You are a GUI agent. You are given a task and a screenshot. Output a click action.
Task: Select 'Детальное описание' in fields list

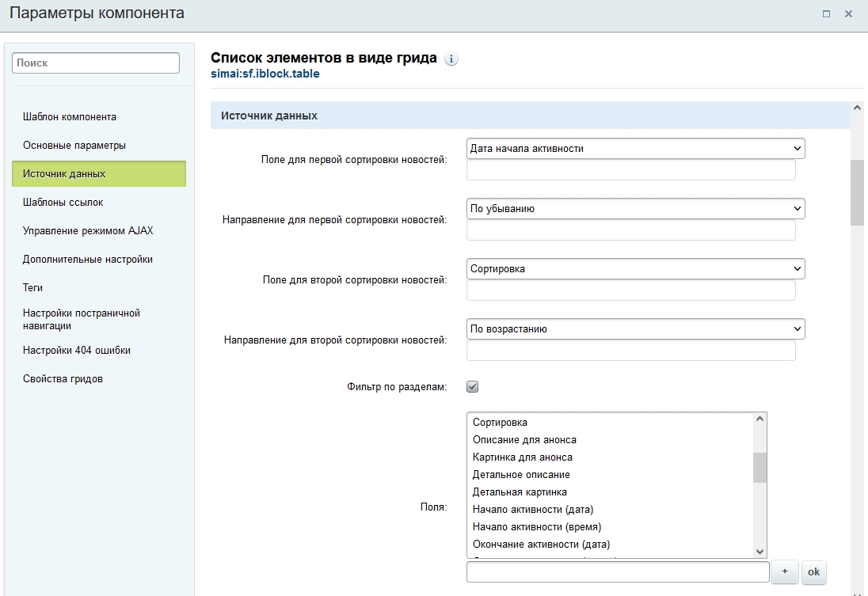pos(521,475)
